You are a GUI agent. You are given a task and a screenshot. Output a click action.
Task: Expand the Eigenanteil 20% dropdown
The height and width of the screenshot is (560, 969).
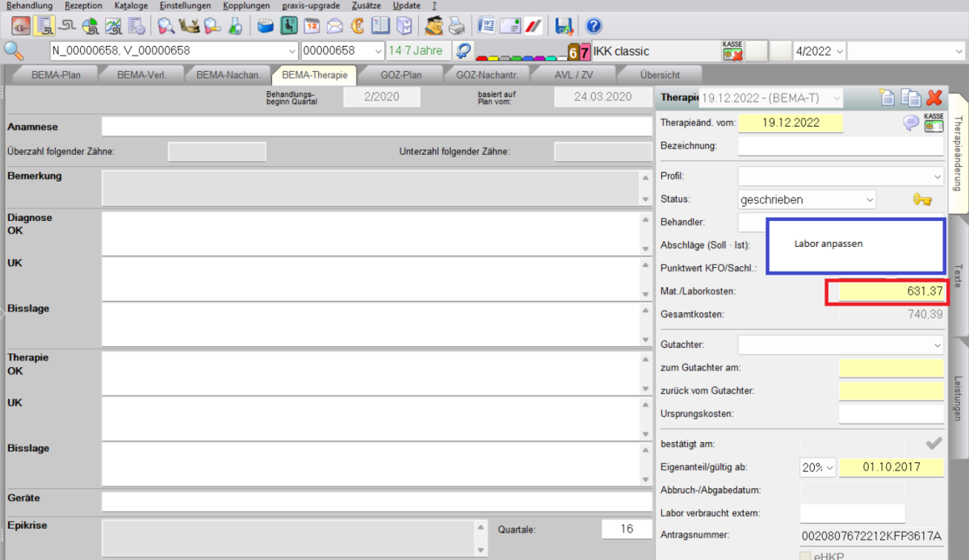829,467
